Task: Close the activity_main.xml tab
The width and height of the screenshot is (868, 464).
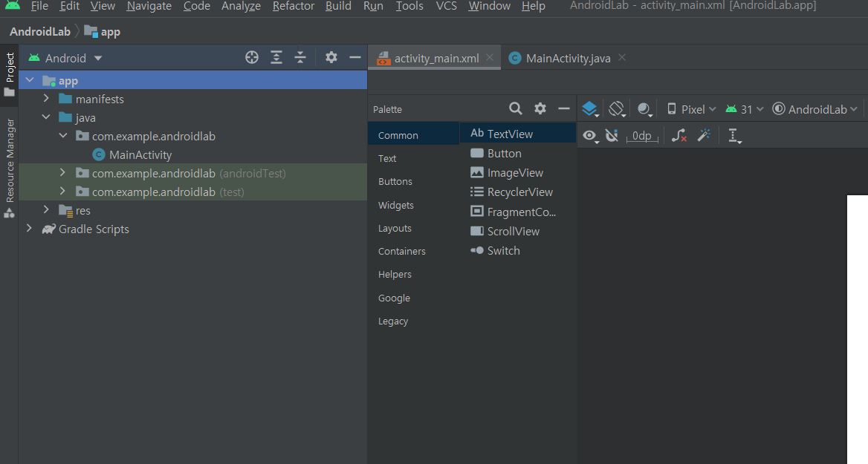Action: 490,57
